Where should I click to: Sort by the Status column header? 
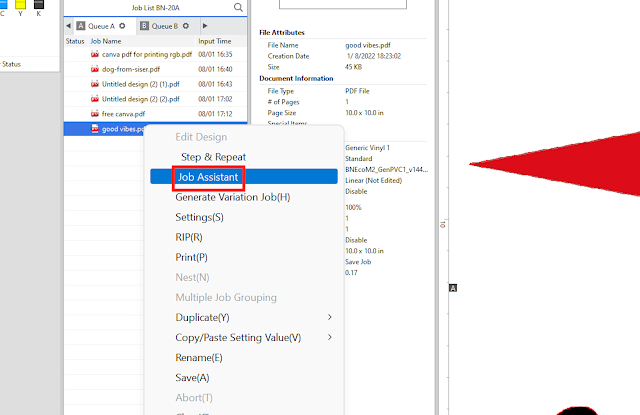[75, 41]
